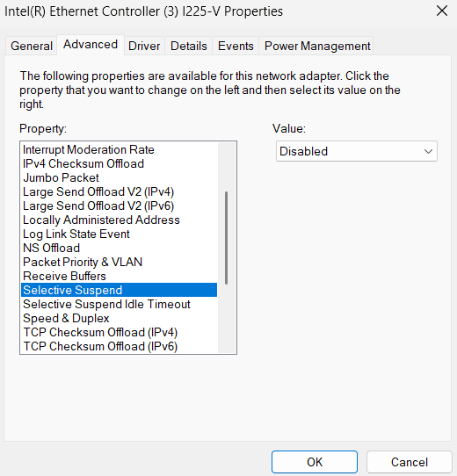Click the property list scrollbar thumb
The image size is (457, 476).
(x=226, y=238)
